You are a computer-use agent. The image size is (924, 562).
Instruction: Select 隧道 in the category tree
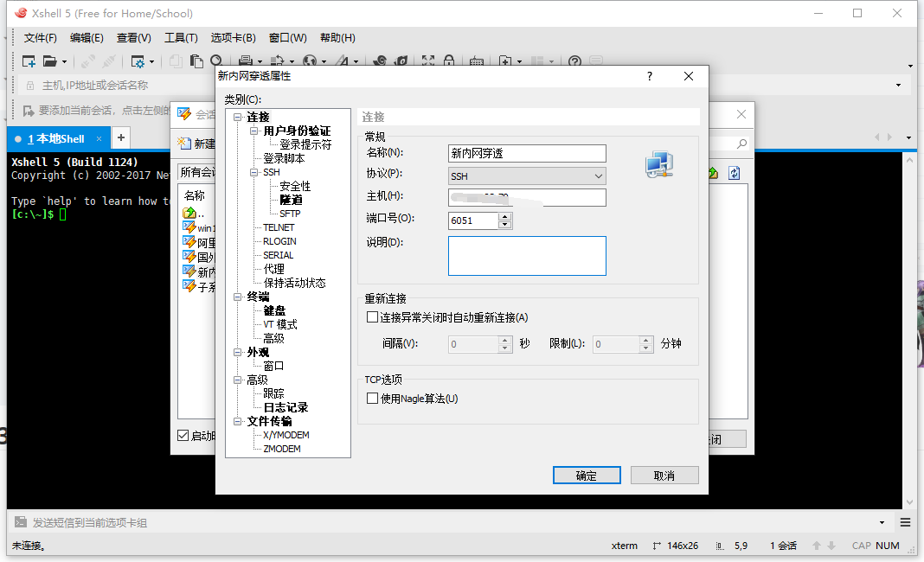pyautogui.click(x=291, y=200)
